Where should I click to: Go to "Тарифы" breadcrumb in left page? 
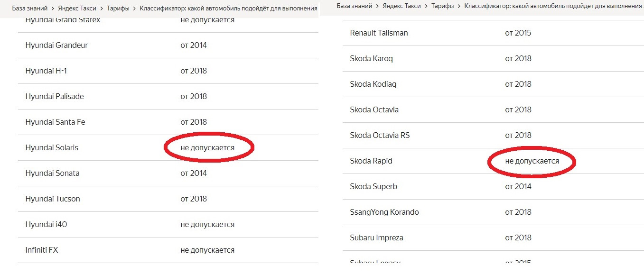(x=117, y=9)
